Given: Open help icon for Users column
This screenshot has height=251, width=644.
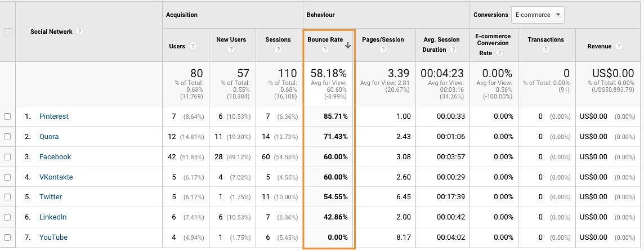Looking at the screenshot, I should click(192, 46).
